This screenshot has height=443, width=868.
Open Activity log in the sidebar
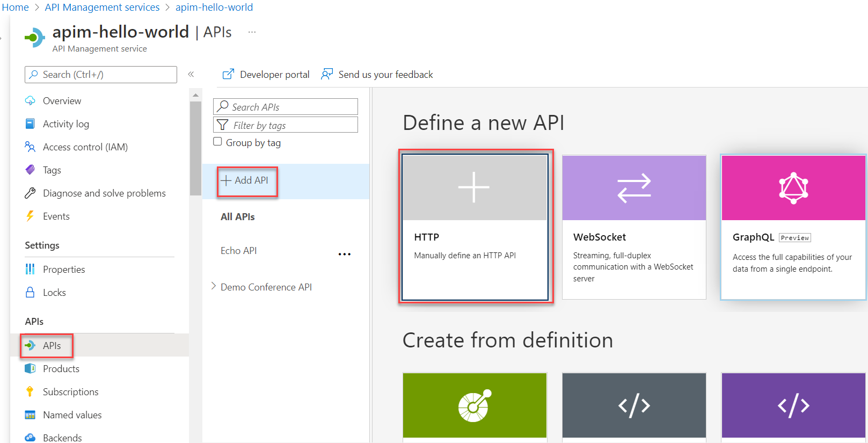tap(66, 124)
